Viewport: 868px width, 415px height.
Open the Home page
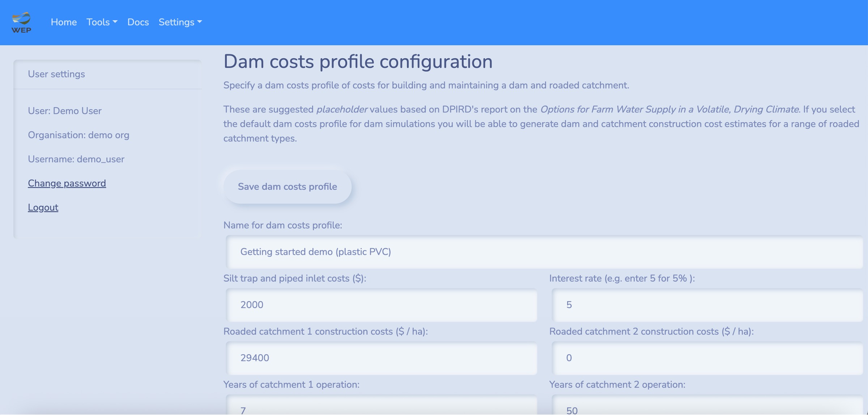(x=64, y=22)
